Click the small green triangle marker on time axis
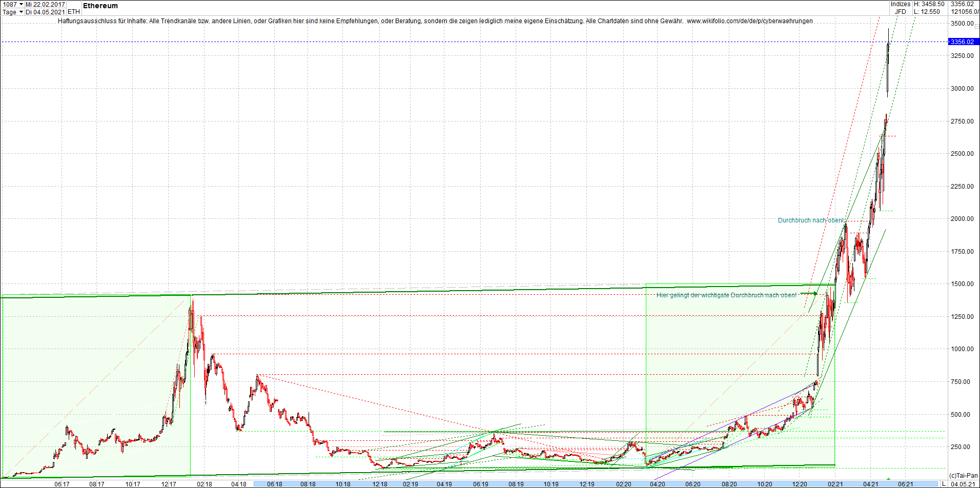 888,479
